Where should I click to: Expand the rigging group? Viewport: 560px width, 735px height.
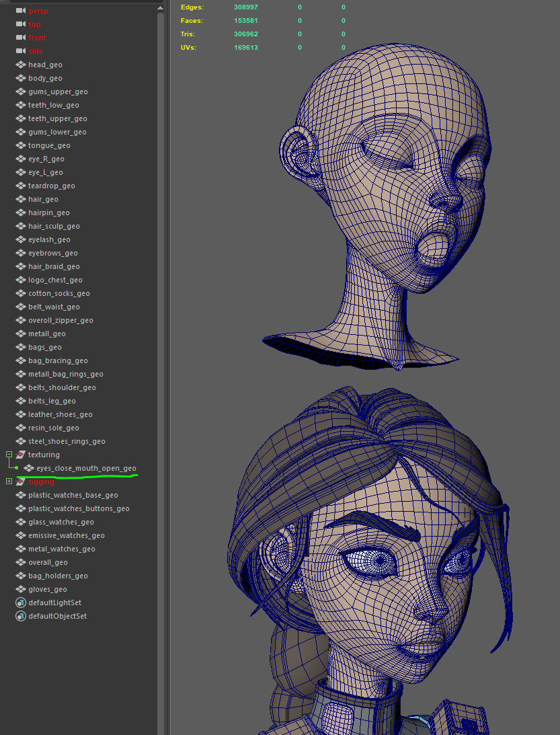coord(9,481)
